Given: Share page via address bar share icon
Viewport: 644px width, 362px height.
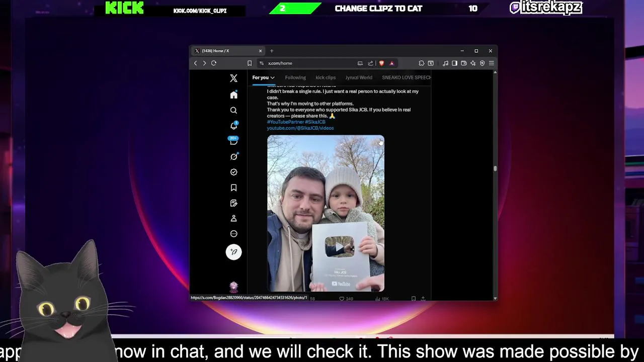Looking at the screenshot, I should point(371,63).
